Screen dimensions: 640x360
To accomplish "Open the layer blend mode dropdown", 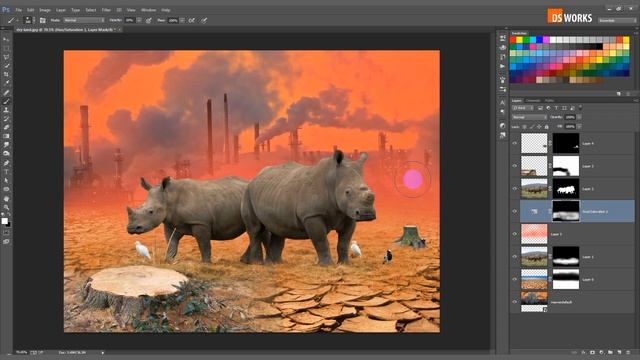I will pos(529,117).
